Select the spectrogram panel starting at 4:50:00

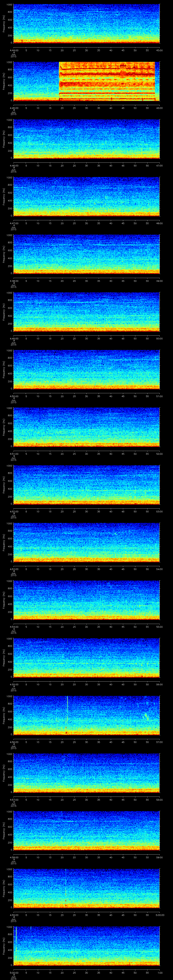tap(86, 369)
